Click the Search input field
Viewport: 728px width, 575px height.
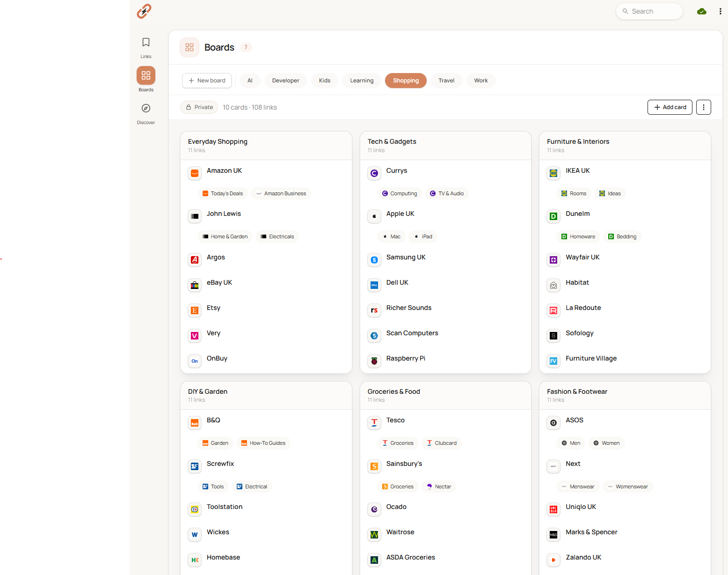pos(649,11)
